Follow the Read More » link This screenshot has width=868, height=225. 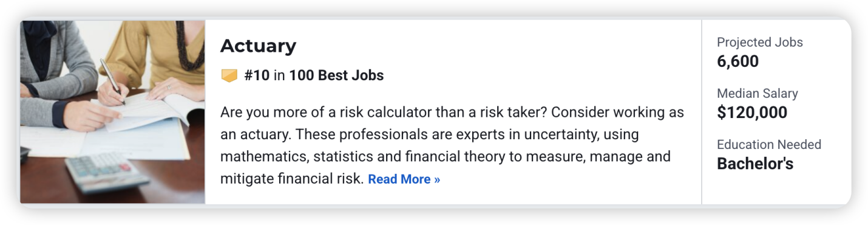pyautogui.click(x=404, y=179)
